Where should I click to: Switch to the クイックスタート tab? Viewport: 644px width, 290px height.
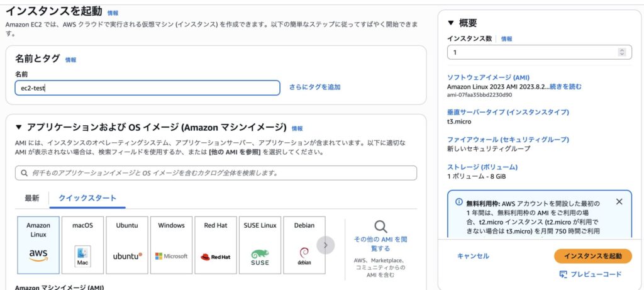tap(87, 198)
